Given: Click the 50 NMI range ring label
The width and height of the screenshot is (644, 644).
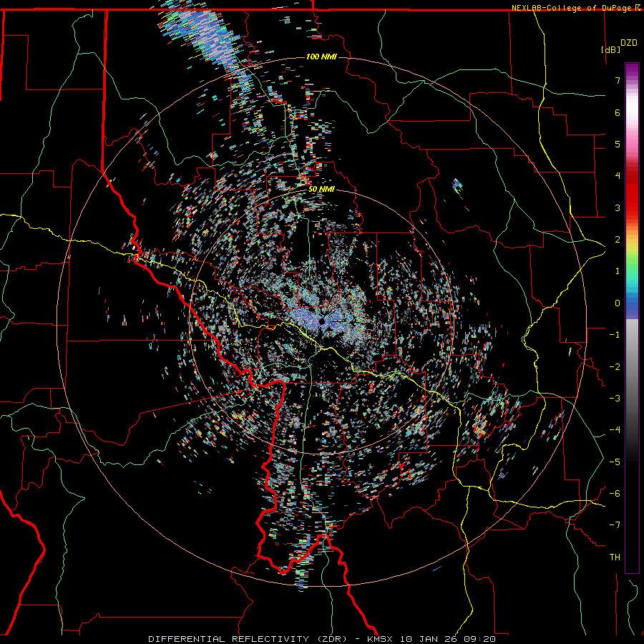Looking at the screenshot, I should tap(321, 189).
